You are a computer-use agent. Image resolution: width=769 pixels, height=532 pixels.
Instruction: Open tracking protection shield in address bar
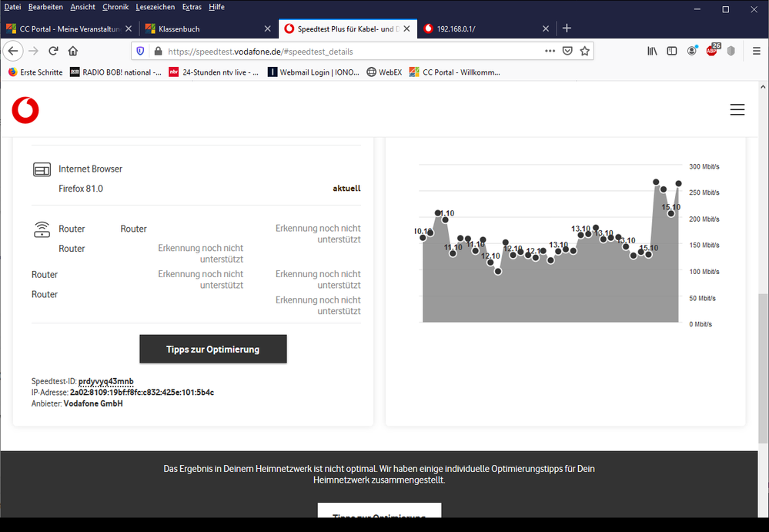(140, 51)
